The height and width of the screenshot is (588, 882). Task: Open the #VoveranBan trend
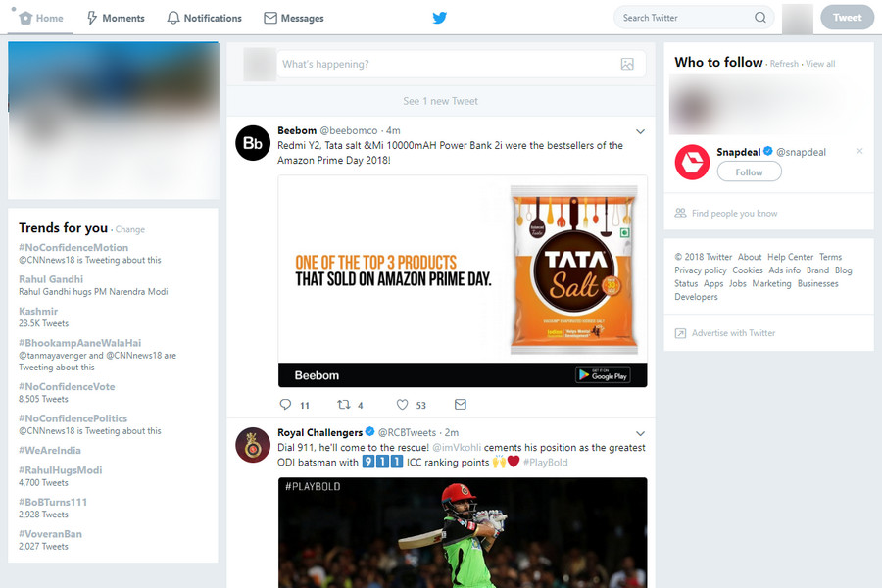click(x=50, y=534)
